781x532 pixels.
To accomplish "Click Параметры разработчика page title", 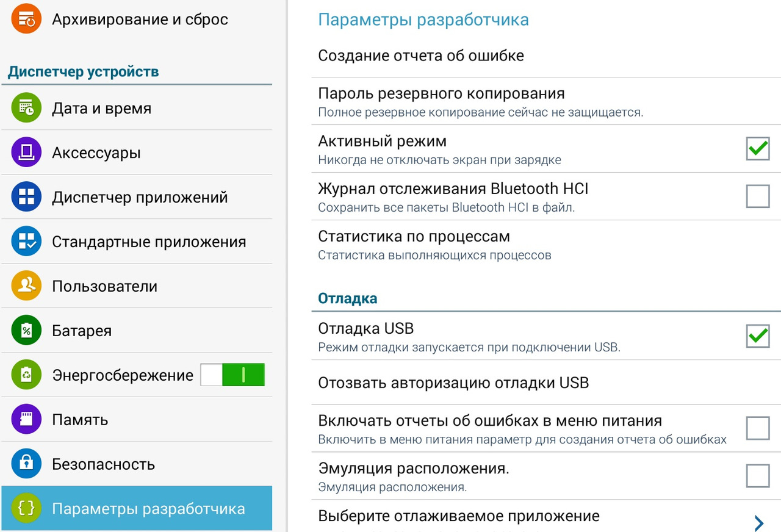I will pyautogui.click(x=423, y=20).
